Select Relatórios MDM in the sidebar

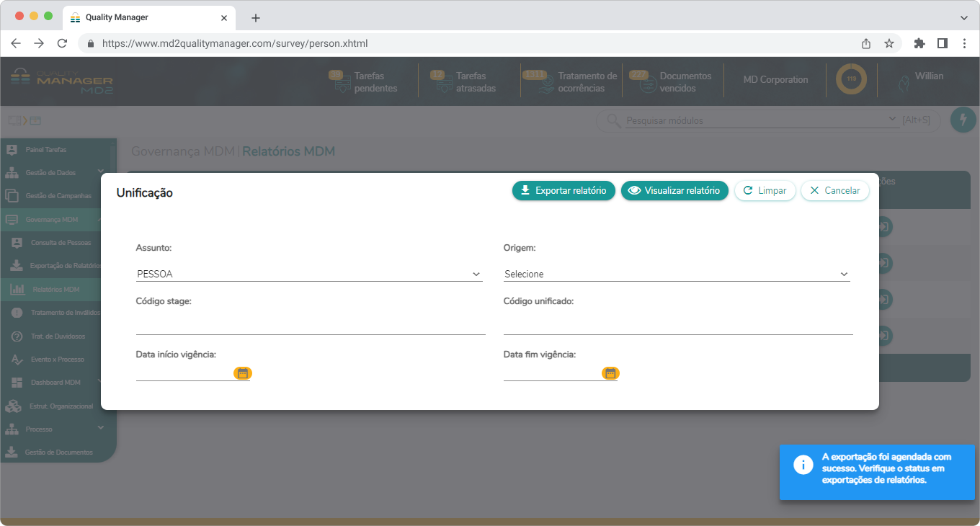pos(56,290)
